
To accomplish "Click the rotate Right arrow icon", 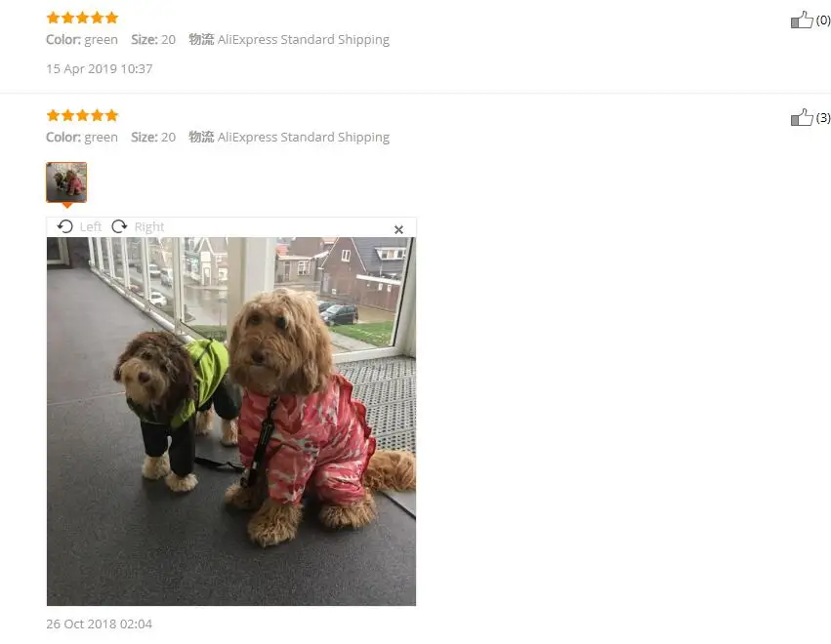I will 119,226.
